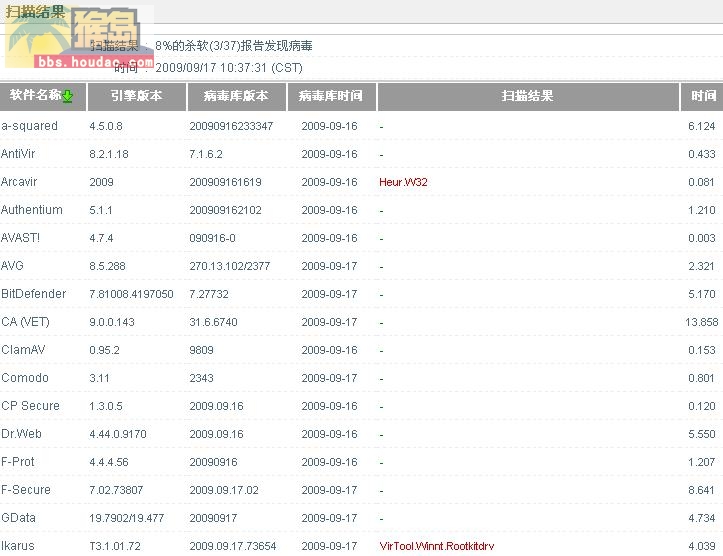The height and width of the screenshot is (556, 723).
Task: Click the 时间 column header
Action: (x=704, y=96)
